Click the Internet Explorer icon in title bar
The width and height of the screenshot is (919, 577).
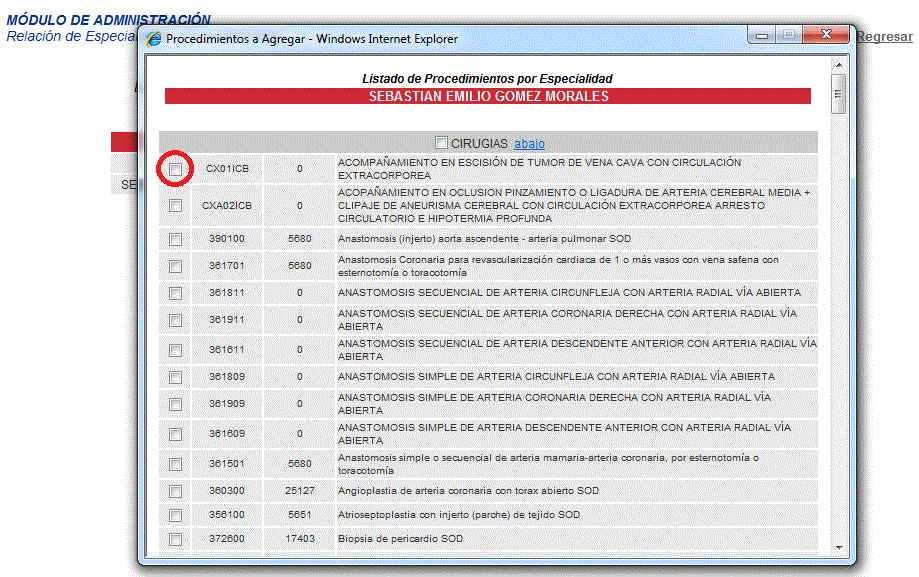pyautogui.click(x=154, y=39)
